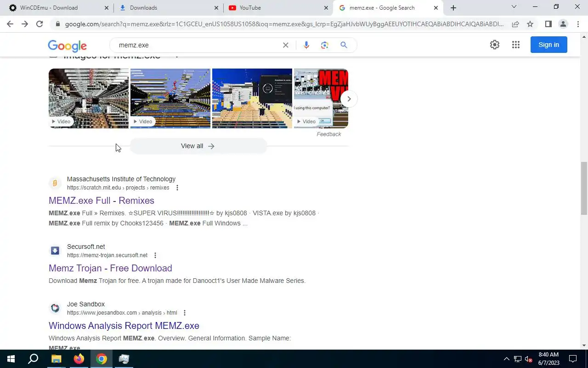
Task: Click View all images button
Action: pos(198,146)
